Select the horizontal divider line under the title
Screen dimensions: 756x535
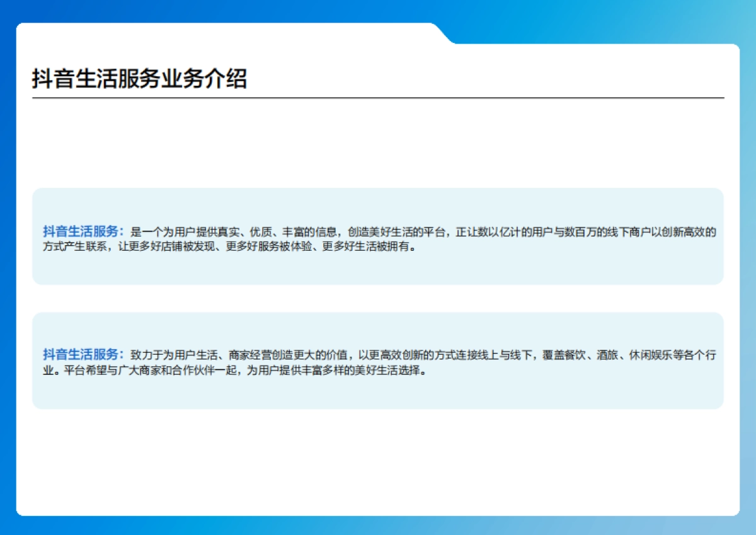click(x=378, y=98)
